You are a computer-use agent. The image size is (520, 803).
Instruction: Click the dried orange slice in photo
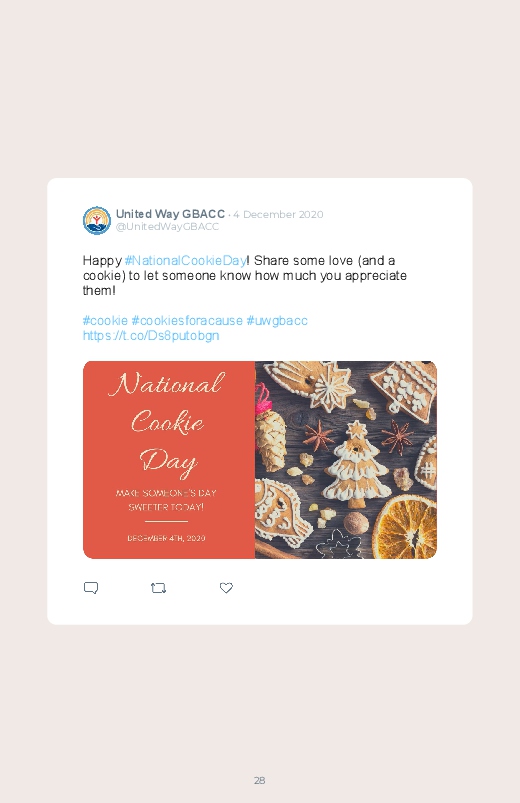pyautogui.click(x=405, y=527)
